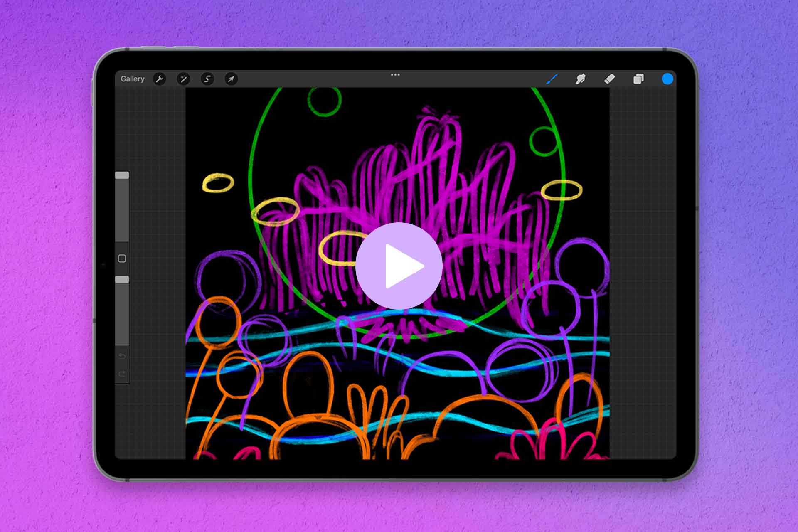Screen dimensions: 798x532
Task: Select the Smudge finger tool
Action: [x=581, y=79]
